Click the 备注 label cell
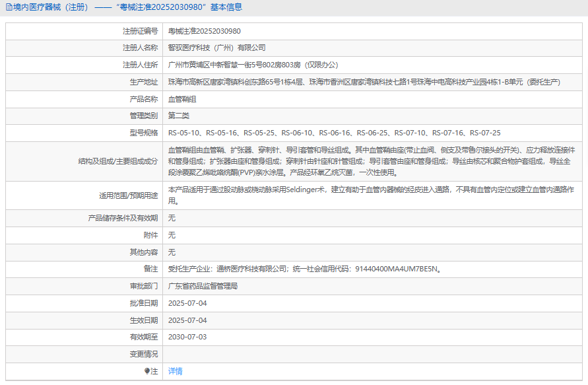The image size is (588, 385). coord(84,269)
